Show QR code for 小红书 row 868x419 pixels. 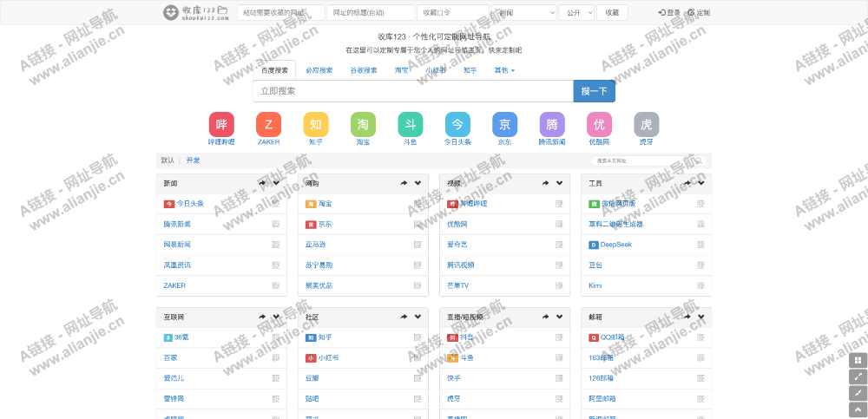pyautogui.click(x=418, y=358)
